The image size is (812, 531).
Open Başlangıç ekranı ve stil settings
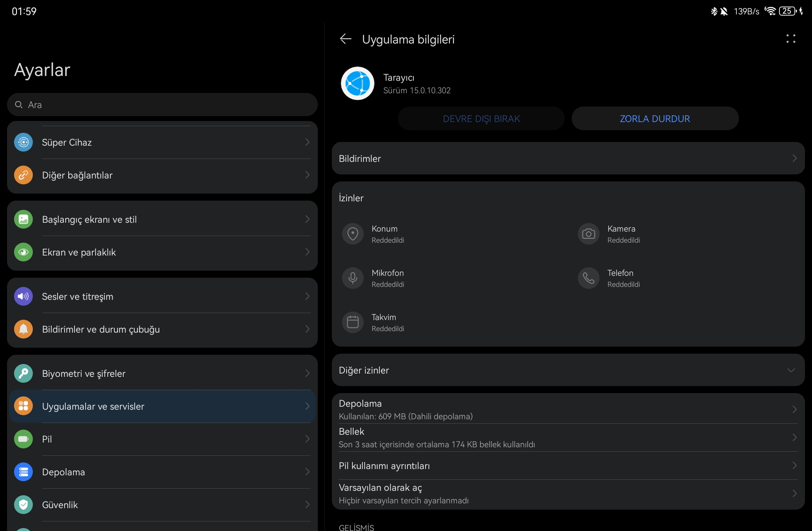(162, 219)
